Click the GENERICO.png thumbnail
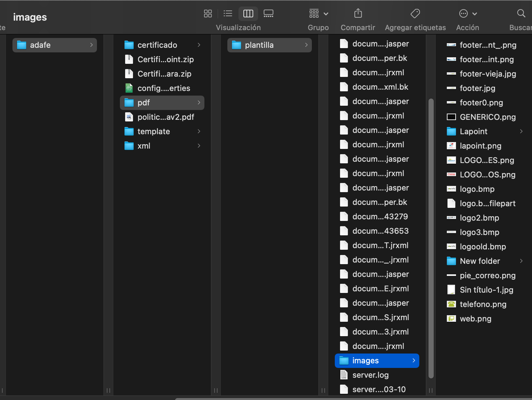 (x=451, y=117)
